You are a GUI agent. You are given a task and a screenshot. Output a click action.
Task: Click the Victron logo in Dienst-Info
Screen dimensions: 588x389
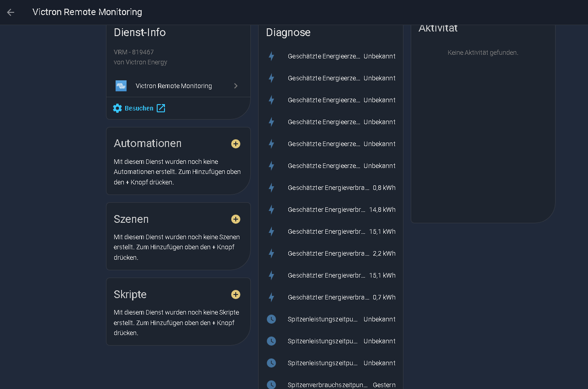click(x=121, y=86)
